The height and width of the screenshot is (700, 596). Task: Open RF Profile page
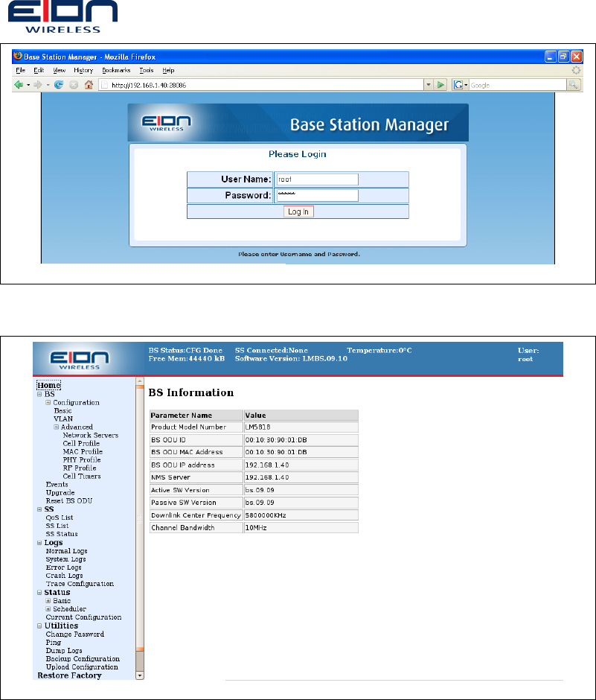(x=80, y=468)
